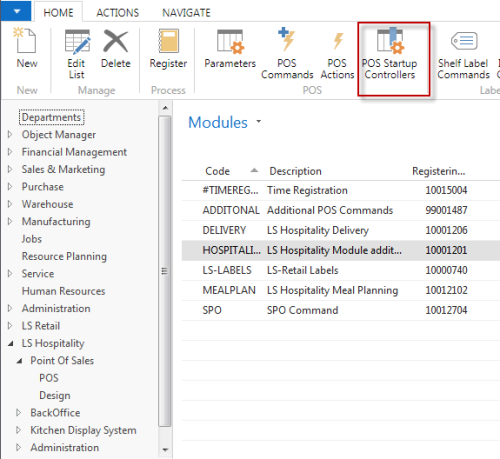Click Time Registration description cell
Image resolution: width=500 pixels, height=459 pixels.
point(307,190)
